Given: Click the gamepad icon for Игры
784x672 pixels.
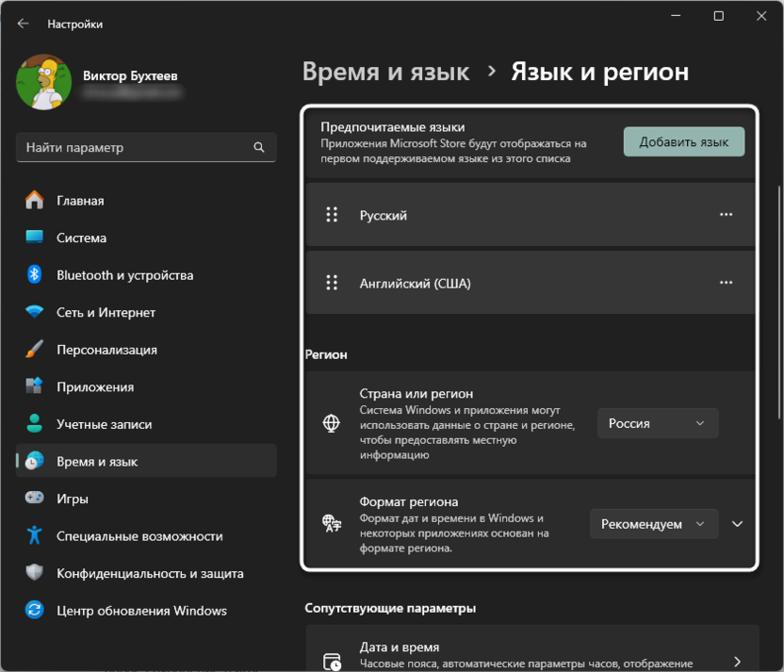Looking at the screenshot, I should pyautogui.click(x=35, y=498).
